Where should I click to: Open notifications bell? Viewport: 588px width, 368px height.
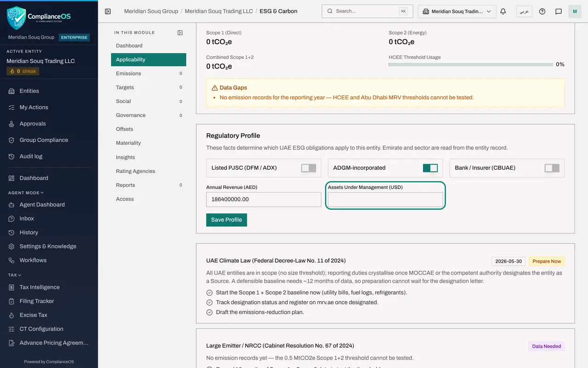pyautogui.click(x=503, y=11)
